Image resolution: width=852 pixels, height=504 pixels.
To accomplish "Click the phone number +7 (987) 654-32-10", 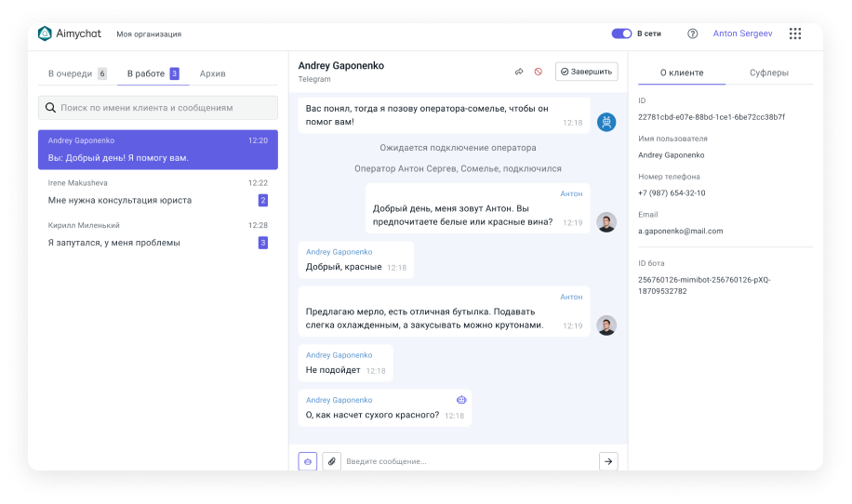I will tap(672, 192).
